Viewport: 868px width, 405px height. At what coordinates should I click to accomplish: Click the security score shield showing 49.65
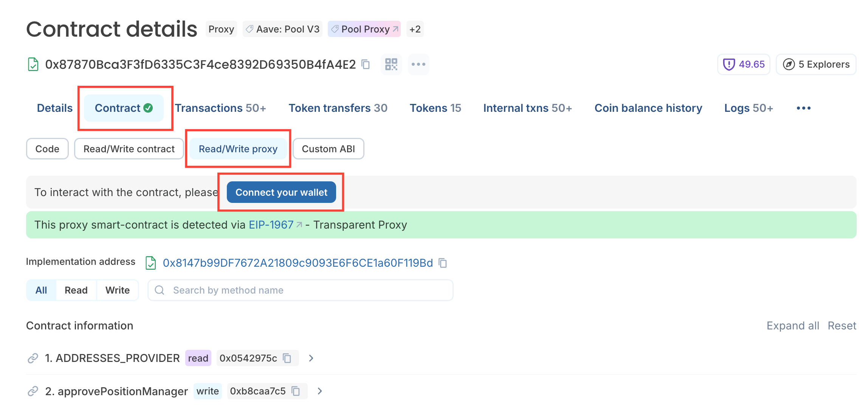point(743,64)
